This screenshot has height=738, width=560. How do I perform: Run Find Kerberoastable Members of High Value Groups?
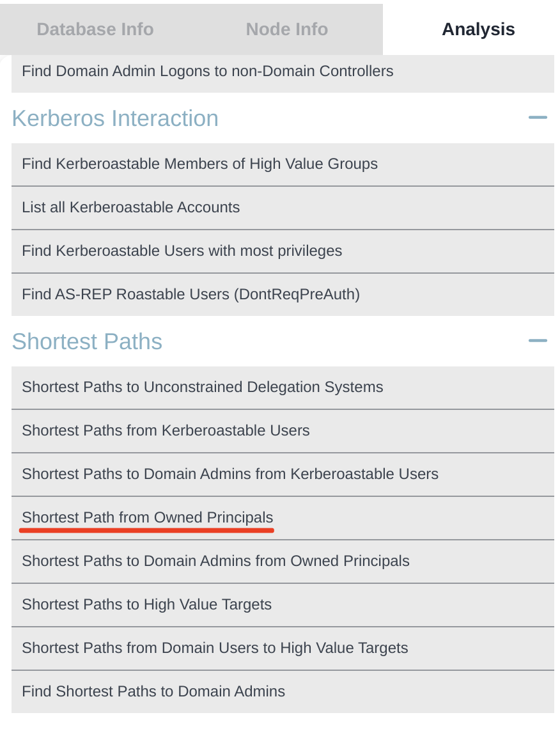pyautogui.click(x=199, y=164)
